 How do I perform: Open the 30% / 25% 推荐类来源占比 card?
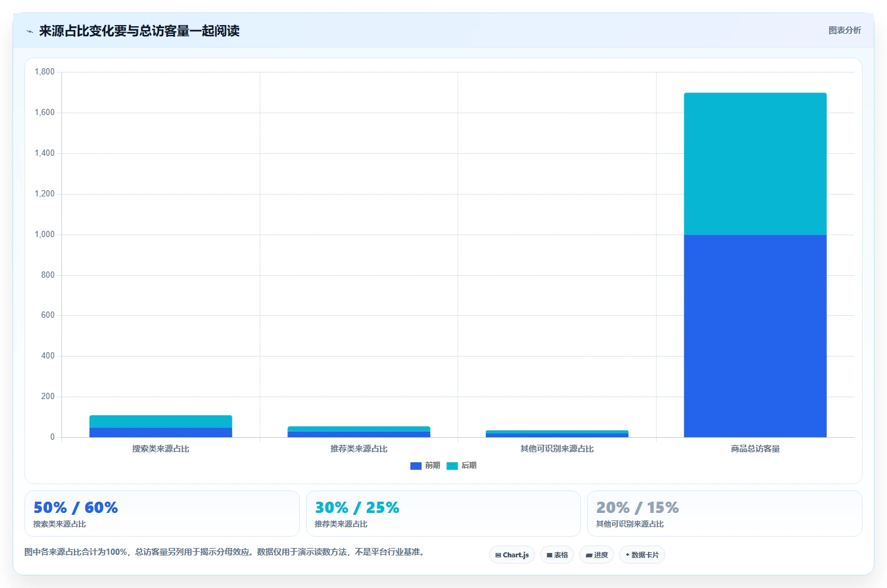[x=443, y=514]
